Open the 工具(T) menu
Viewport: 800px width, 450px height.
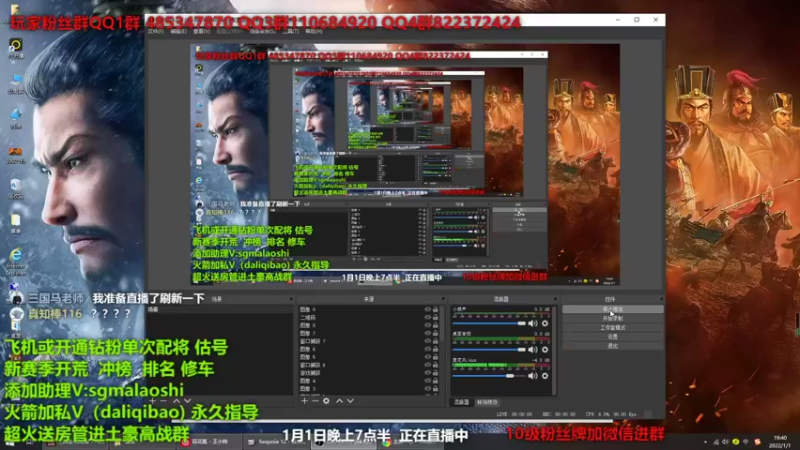pyautogui.click(x=290, y=32)
